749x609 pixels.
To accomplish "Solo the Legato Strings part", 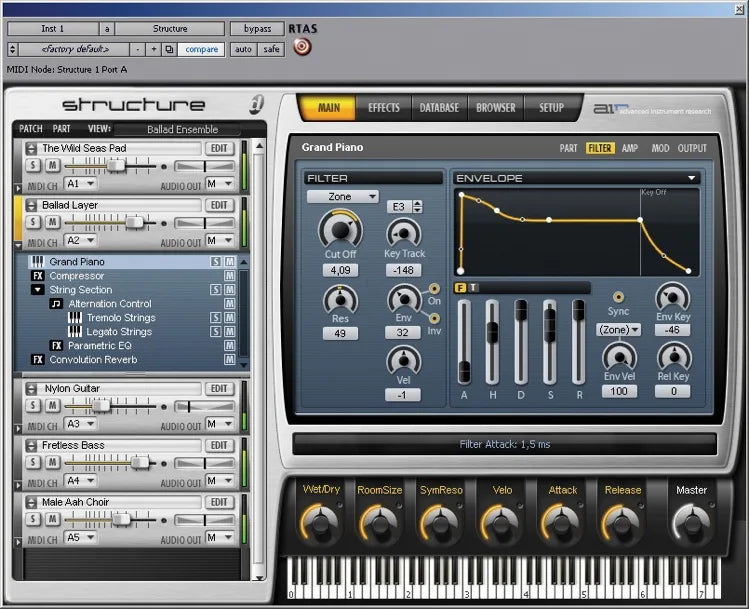I will point(215,332).
